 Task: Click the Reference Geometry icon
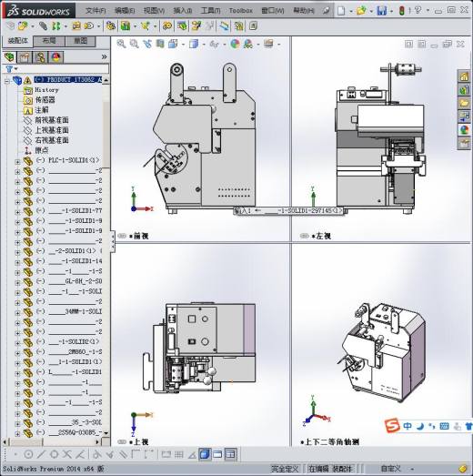pyautogui.click(x=146, y=26)
